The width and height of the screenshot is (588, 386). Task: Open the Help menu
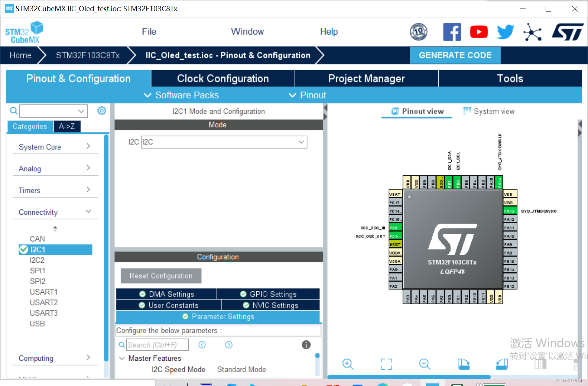pos(329,32)
